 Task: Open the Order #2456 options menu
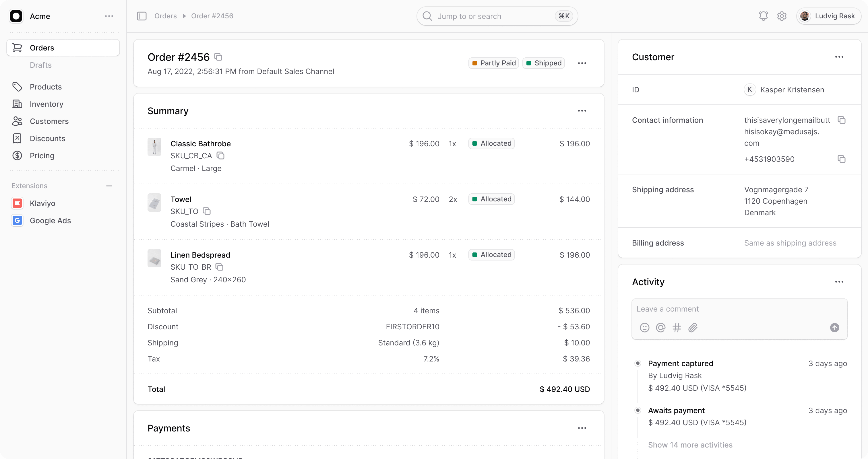tap(582, 63)
